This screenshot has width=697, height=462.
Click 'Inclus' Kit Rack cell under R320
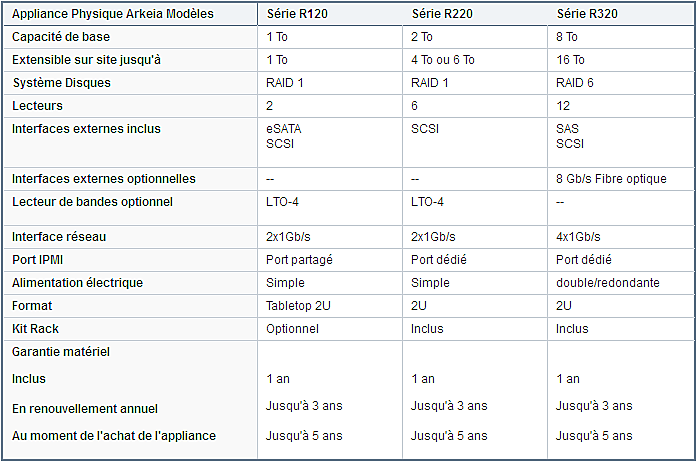click(572, 329)
